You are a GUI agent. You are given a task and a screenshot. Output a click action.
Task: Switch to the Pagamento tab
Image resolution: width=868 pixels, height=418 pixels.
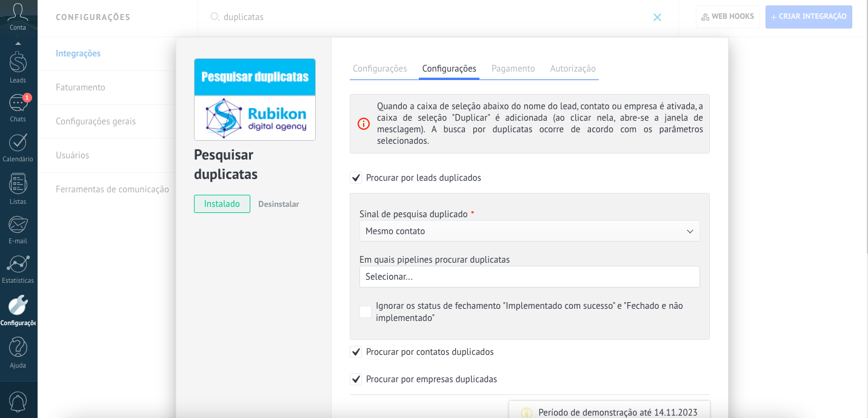tap(513, 69)
